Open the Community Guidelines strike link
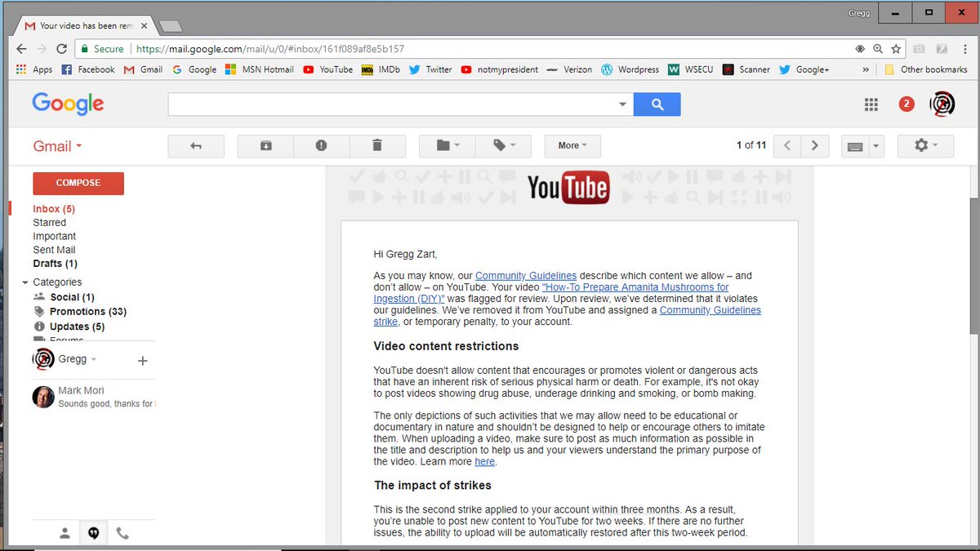 pos(568,316)
